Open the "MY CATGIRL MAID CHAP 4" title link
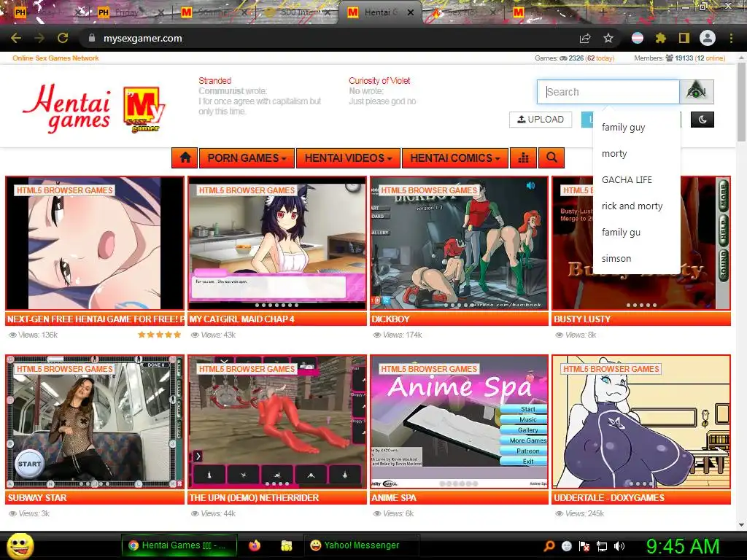This screenshot has width=747, height=560. 242,319
